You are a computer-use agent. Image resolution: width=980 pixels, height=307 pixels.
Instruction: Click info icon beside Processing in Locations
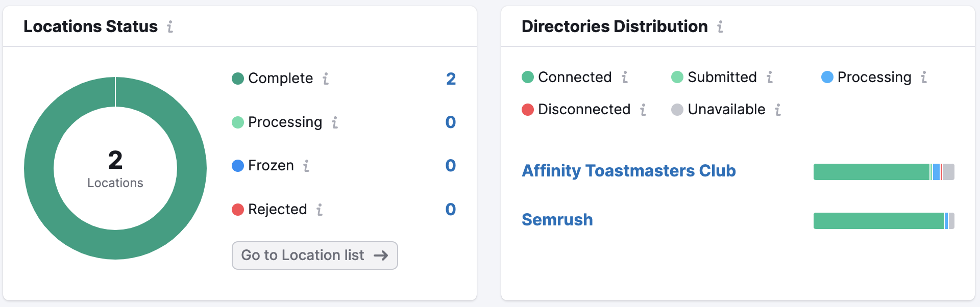tap(335, 122)
